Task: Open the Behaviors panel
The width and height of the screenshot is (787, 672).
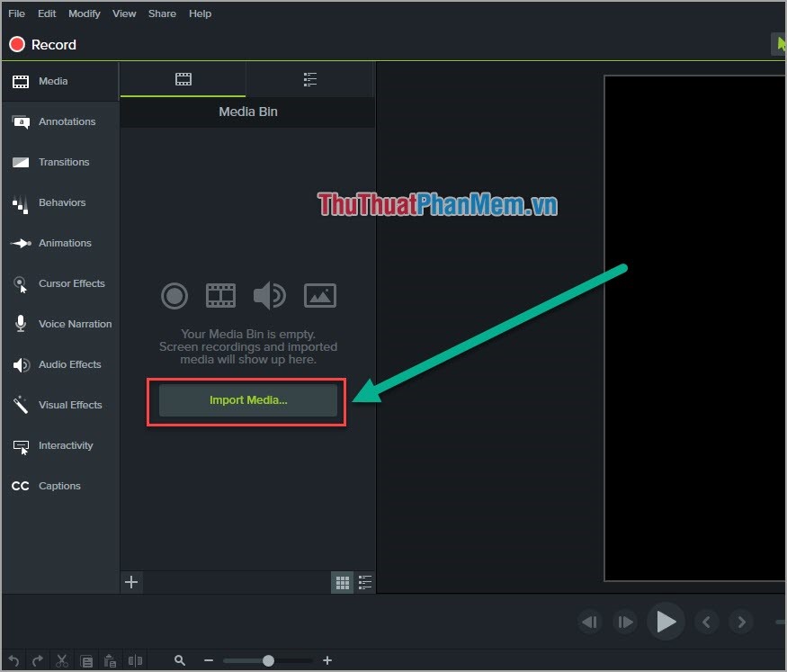Action: tap(60, 202)
